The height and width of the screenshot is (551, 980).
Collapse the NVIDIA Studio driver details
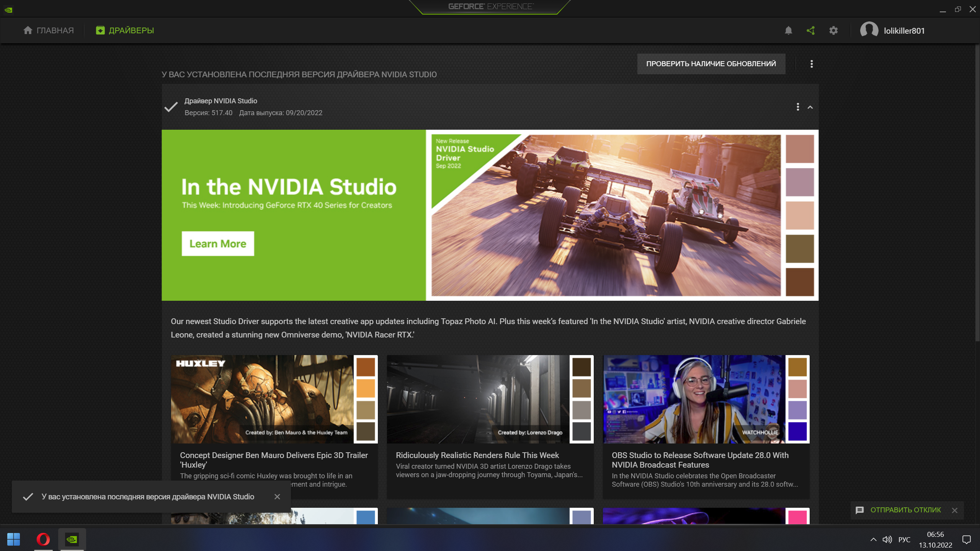coord(810,107)
